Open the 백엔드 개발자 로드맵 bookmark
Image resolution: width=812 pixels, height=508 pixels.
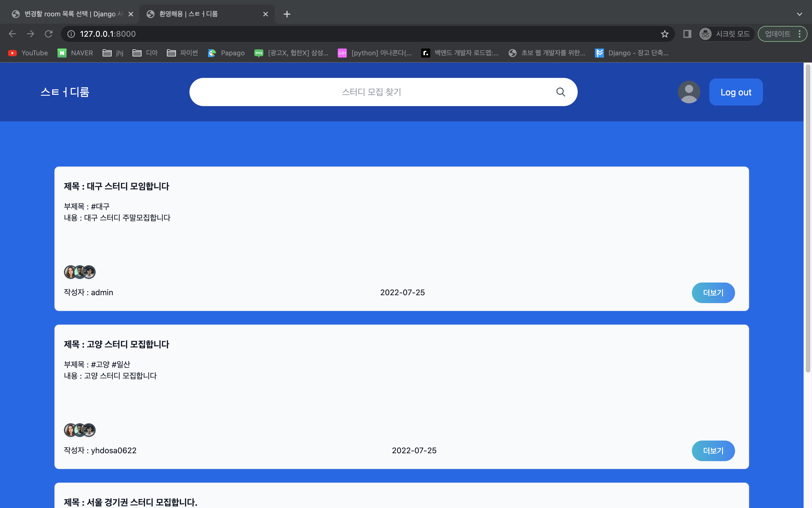[x=460, y=53]
